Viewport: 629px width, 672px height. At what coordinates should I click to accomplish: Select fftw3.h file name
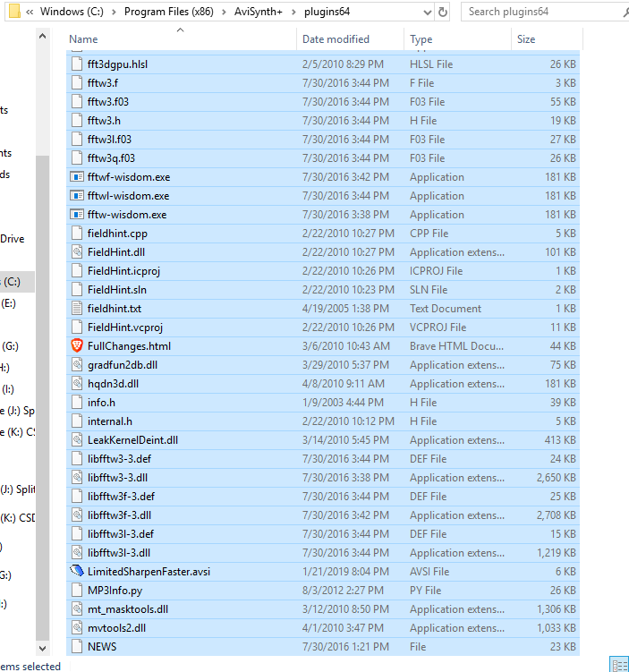104,121
